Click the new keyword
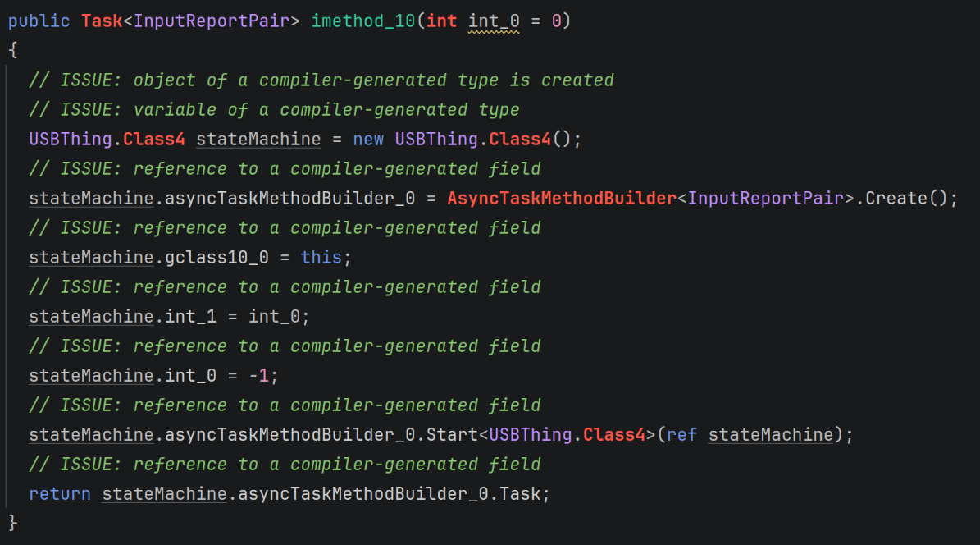The image size is (980, 545). point(368,140)
